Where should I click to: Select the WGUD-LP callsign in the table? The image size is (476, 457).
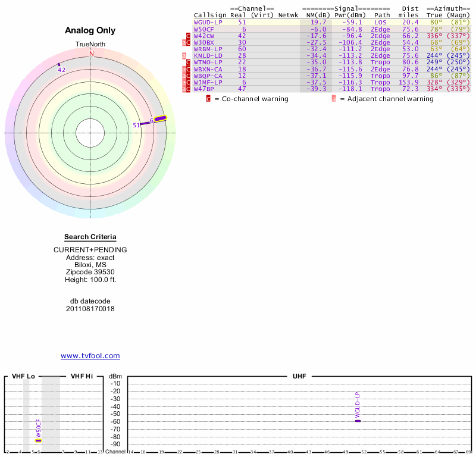pos(207,22)
